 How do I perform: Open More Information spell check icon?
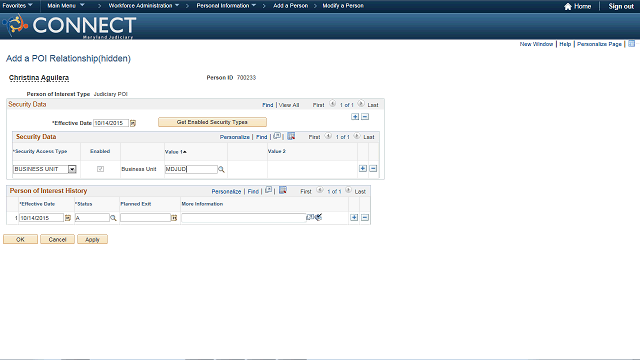point(318,217)
